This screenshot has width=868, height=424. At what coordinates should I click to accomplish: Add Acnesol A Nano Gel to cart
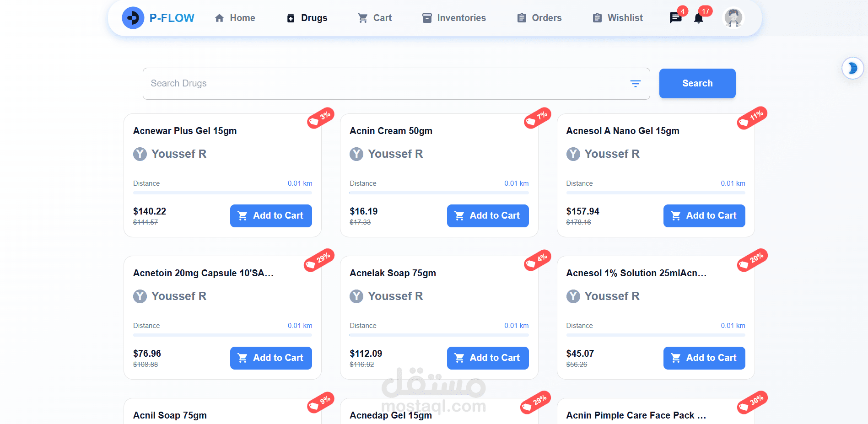pos(704,216)
